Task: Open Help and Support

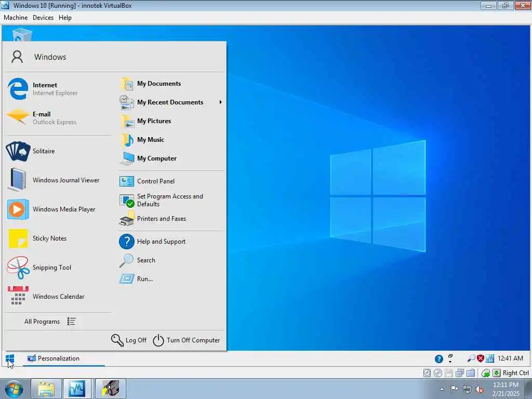Action: tap(171, 242)
